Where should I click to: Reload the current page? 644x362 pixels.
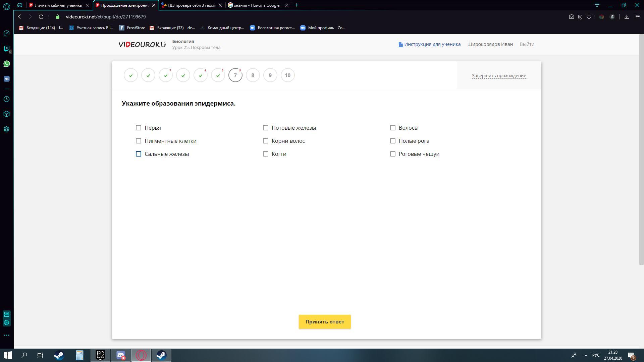click(x=41, y=17)
